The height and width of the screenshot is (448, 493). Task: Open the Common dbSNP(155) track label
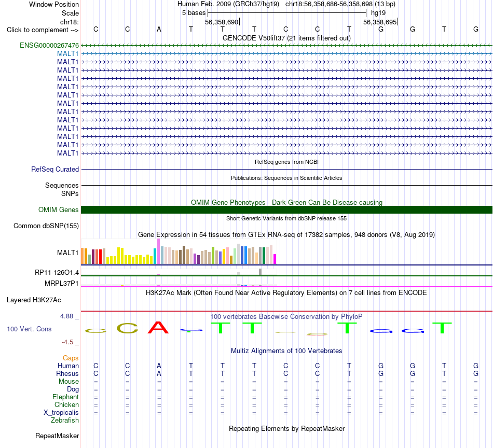tap(46, 226)
